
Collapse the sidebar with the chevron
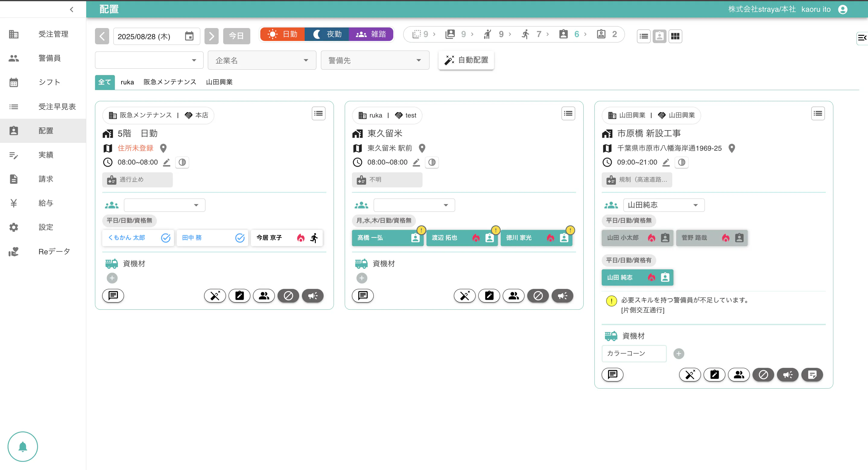pos(71,9)
